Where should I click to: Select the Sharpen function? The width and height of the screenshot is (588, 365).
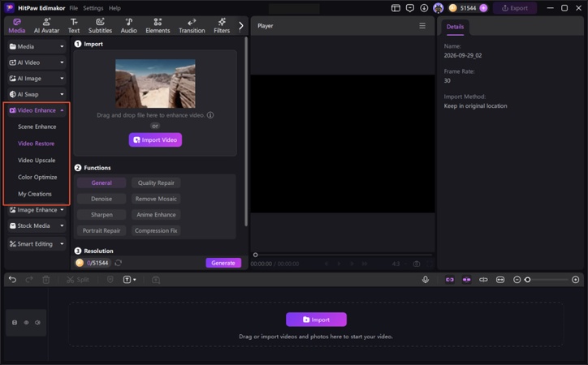click(102, 215)
